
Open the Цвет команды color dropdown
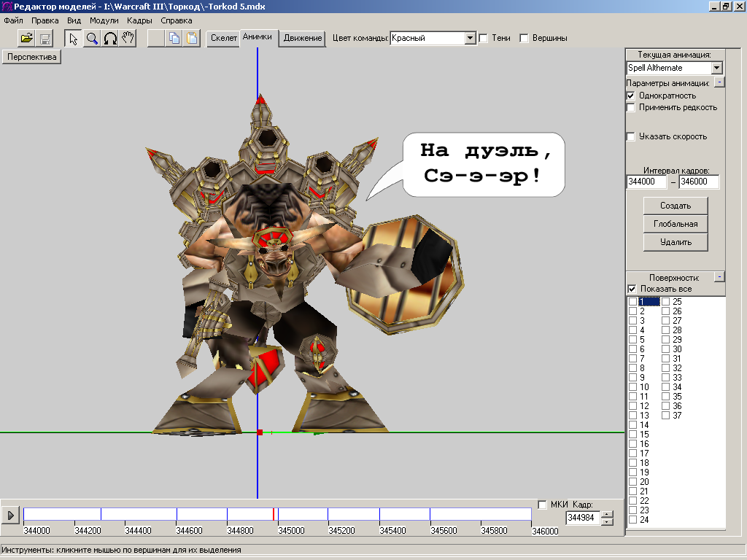coord(471,38)
